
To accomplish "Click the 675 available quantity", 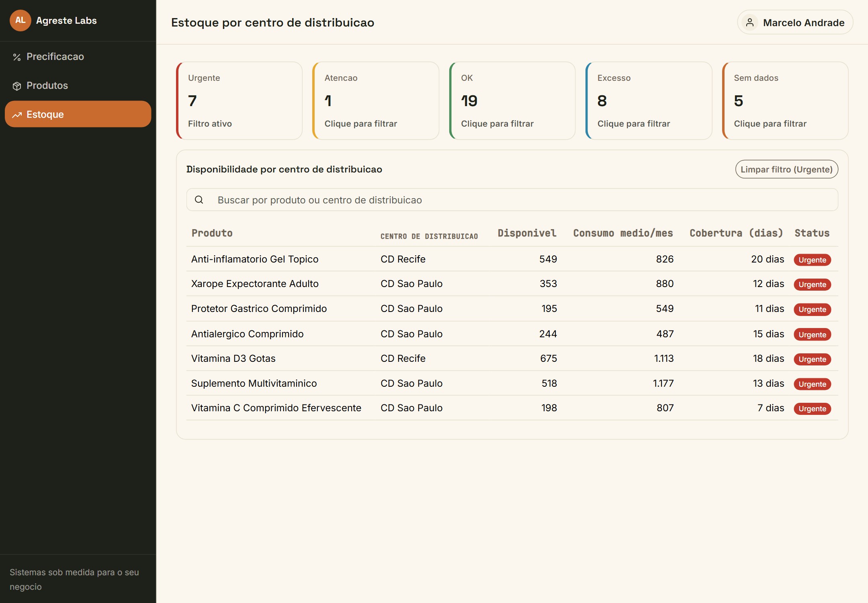I will click(x=549, y=359).
